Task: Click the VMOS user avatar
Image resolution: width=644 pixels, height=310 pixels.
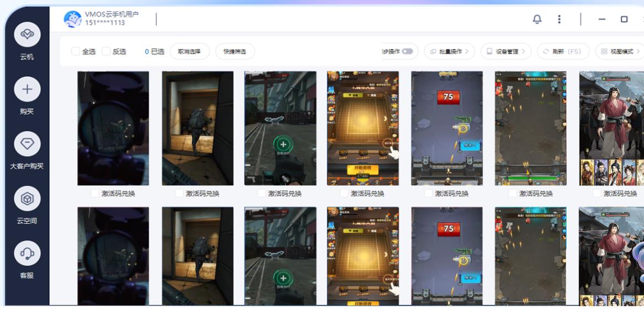Action: (72, 19)
